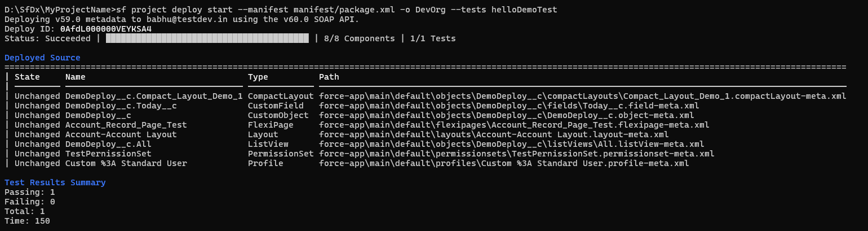Click the Name column header
868x231 pixels.
[76, 77]
